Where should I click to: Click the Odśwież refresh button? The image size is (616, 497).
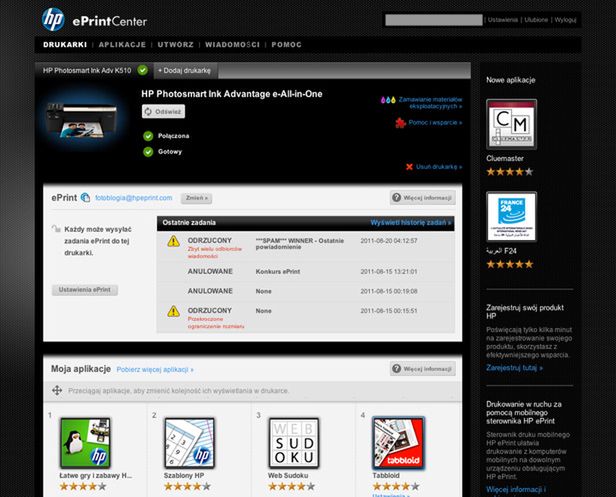[163, 112]
